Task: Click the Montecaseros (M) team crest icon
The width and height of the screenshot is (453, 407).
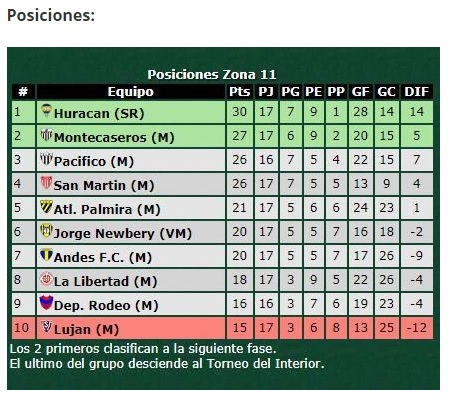Action: 46,135
